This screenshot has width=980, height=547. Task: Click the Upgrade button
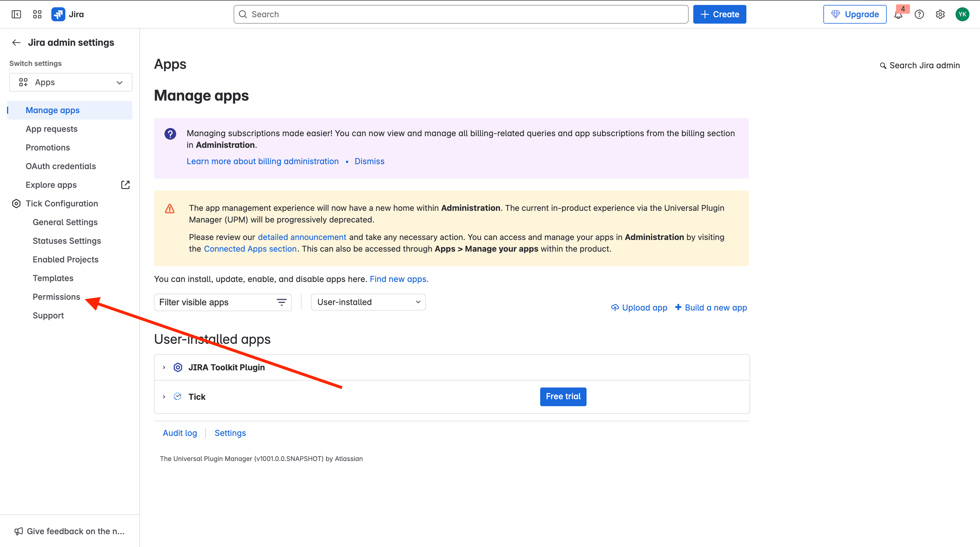(855, 15)
